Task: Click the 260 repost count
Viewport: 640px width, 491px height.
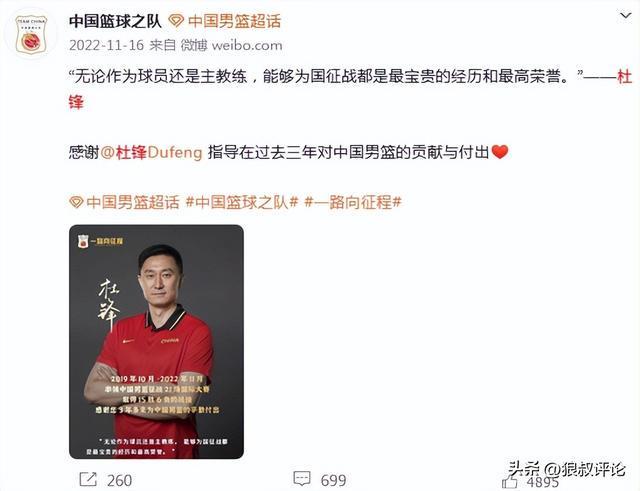Action: [x=120, y=480]
